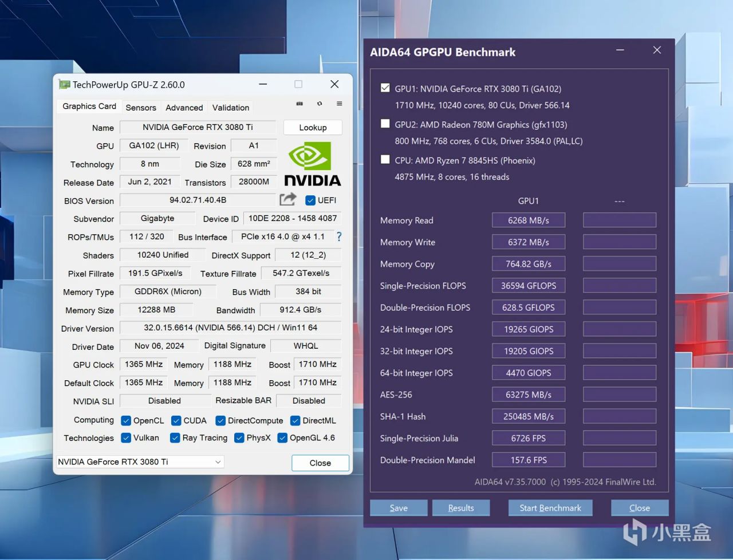Open the GPU-Z hamburger menu

coord(340,104)
